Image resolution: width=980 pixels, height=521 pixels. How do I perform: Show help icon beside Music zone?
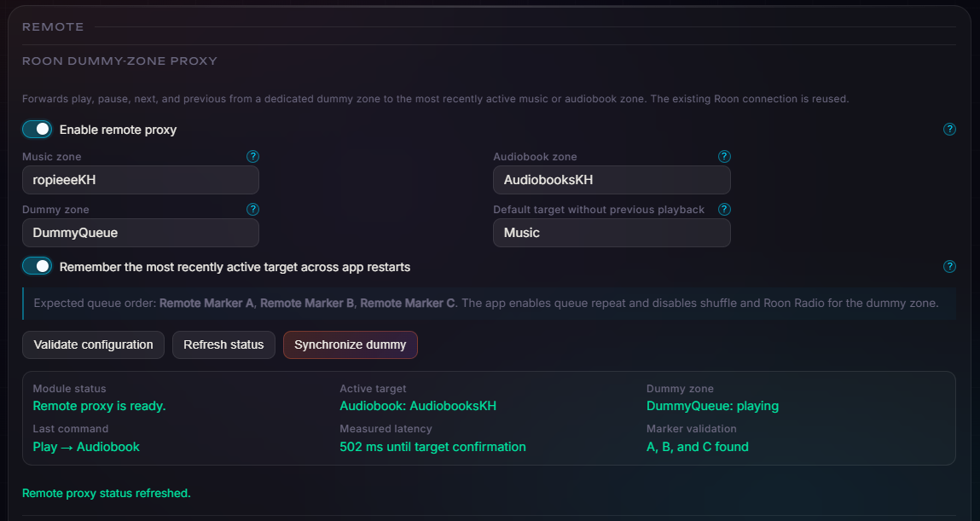[x=252, y=156]
